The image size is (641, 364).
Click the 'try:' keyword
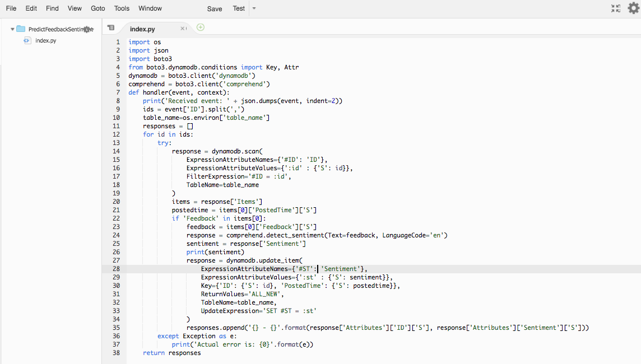[164, 143]
